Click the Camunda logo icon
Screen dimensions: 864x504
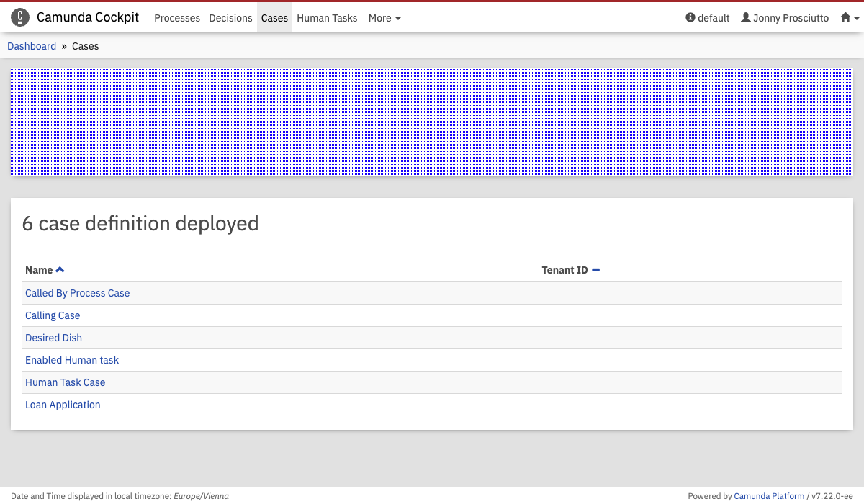coord(20,18)
